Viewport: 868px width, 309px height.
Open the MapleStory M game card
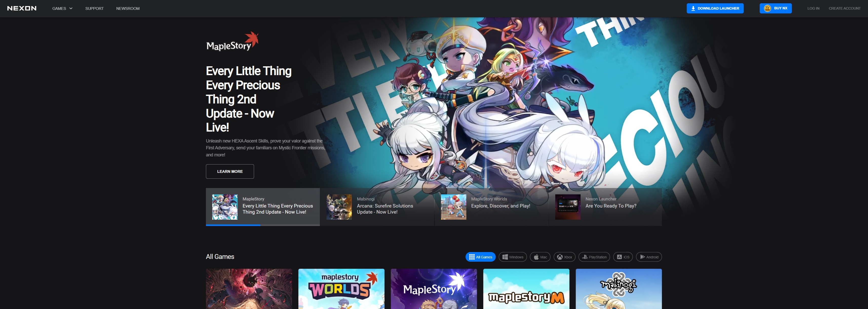click(x=526, y=289)
